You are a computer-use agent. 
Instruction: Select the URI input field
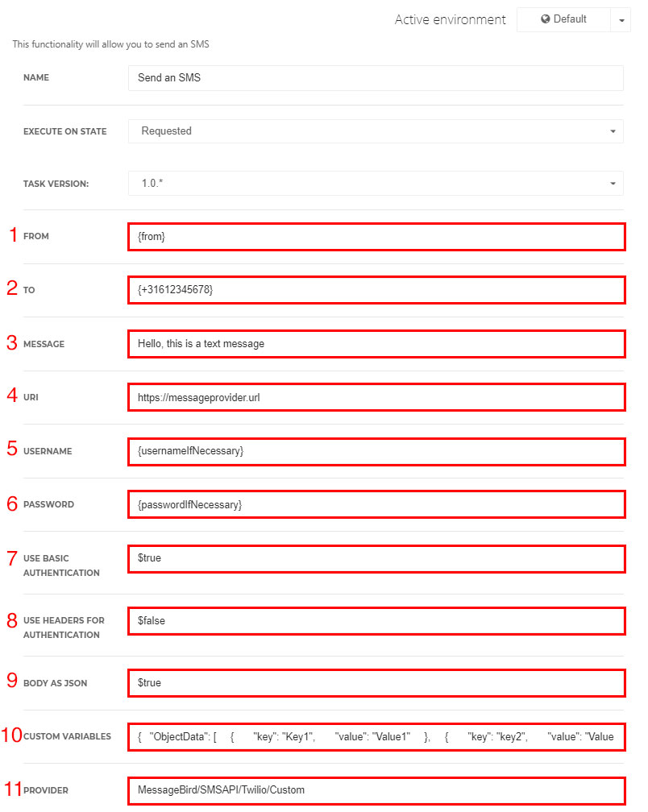(x=376, y=397)
